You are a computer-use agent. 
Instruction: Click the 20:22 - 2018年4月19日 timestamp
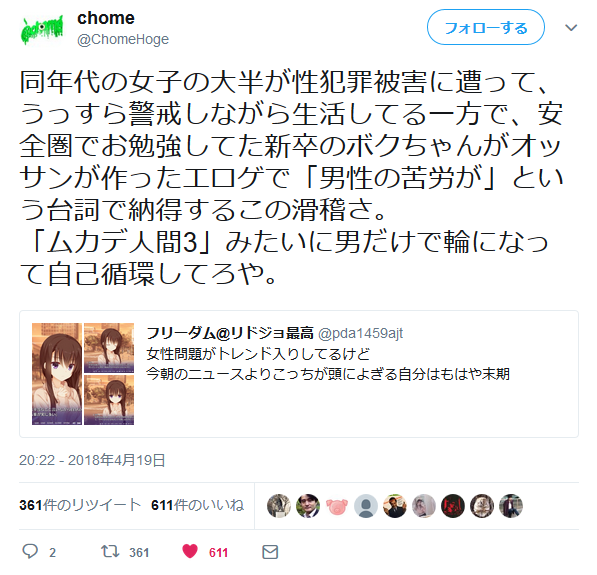92,460
